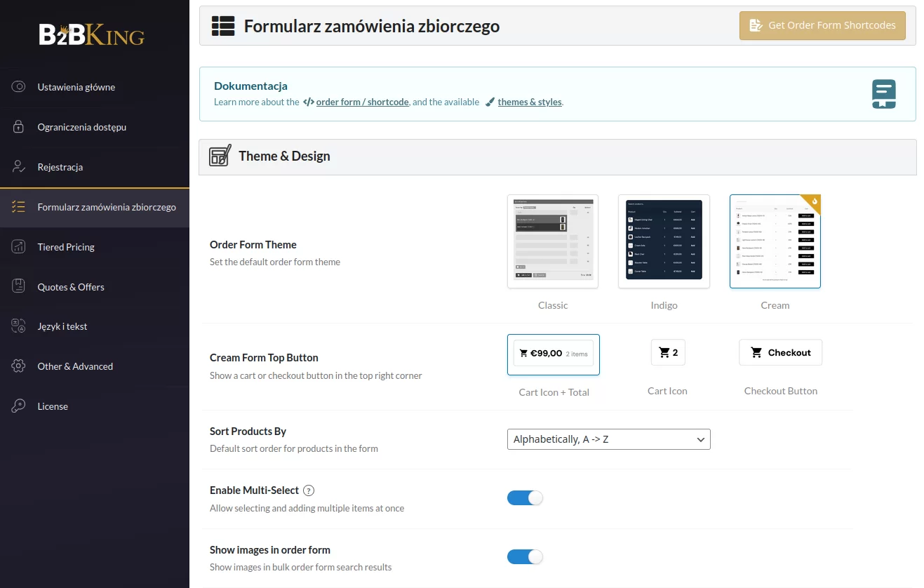This screenshot has width=924, height=588.
Task: Click the B2BKing logo
Action: [92, 34]
